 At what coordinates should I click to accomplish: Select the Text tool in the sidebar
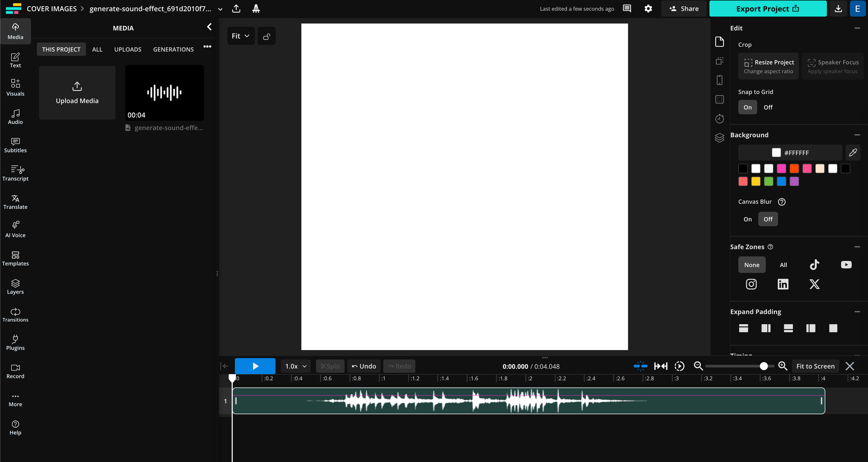tap(15, 60)
